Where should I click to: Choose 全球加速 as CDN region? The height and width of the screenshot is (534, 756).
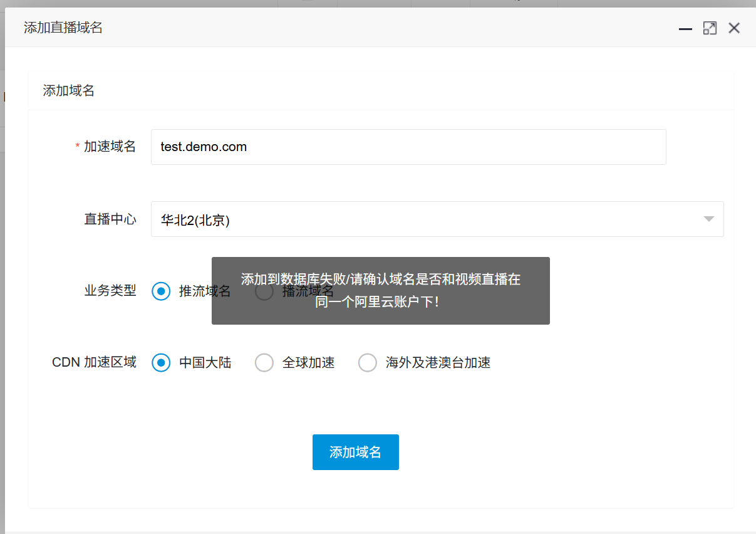tap(264, 363)
